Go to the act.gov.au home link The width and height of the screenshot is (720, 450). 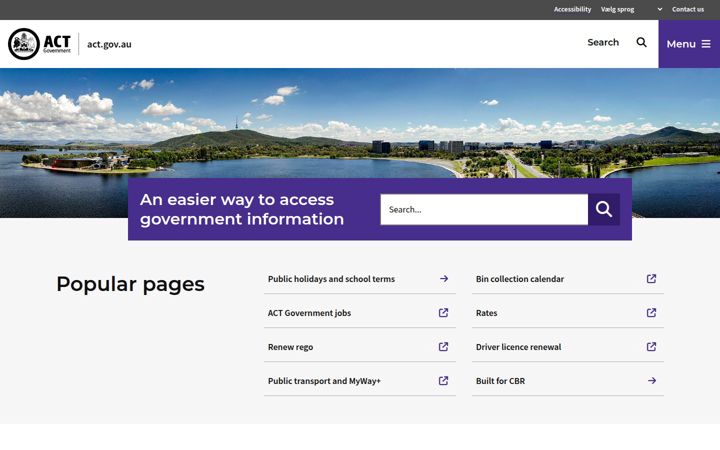point(109,45)
